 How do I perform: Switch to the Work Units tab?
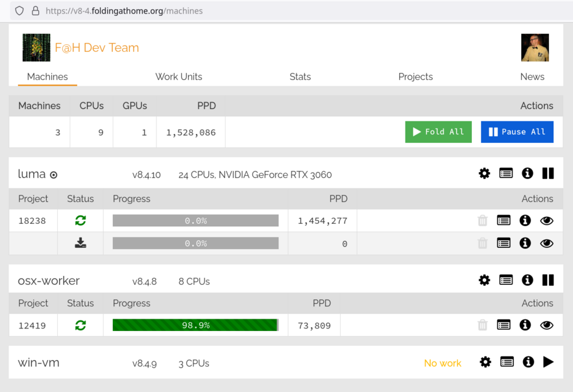(179, 77)
